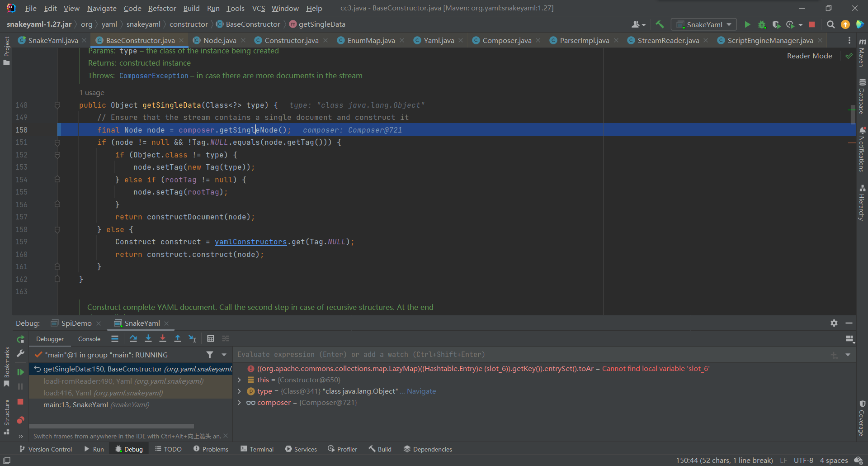Open Search Everywhere magnifier icon
The image size is (868, 466).
830,24
